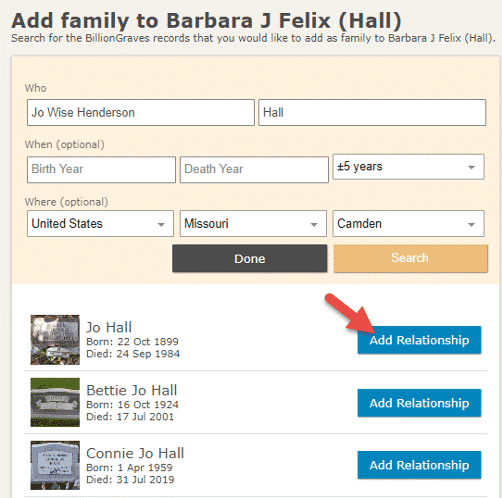Open Jo Hall gravestone thumbnail
Image resolution: width=502 pixels, height=498 pixels.
point(55,340)
